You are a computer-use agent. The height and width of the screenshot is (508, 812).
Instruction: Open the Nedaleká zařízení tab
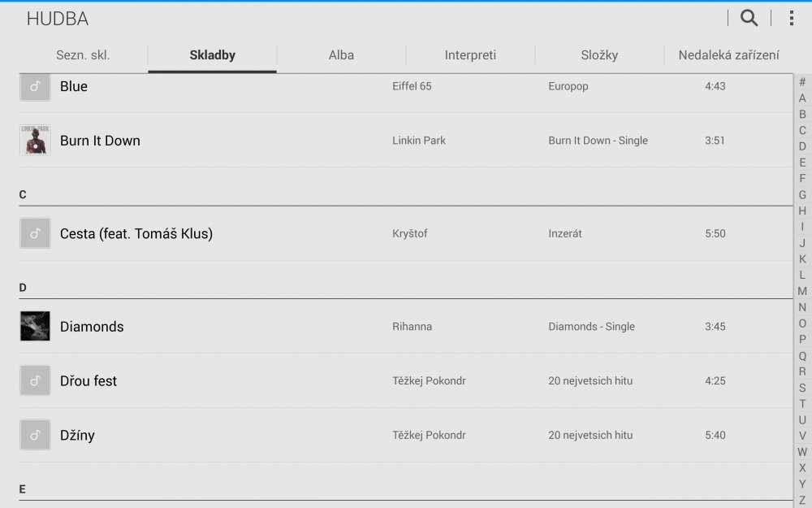tap(730, 54)
